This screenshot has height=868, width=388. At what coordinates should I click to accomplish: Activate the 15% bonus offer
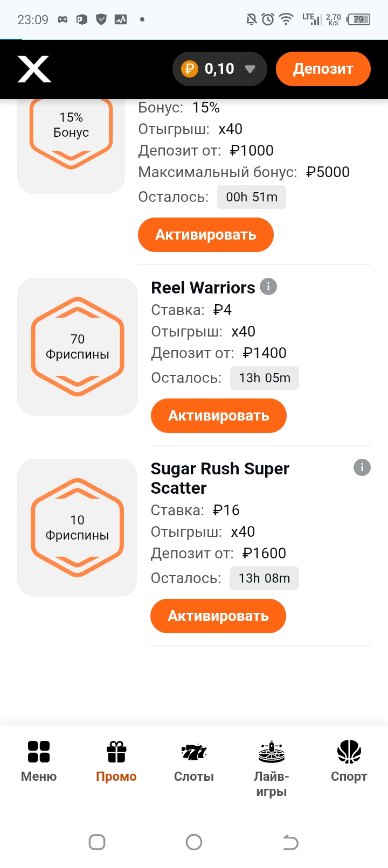pyautogui.click(x=206, y=235)
